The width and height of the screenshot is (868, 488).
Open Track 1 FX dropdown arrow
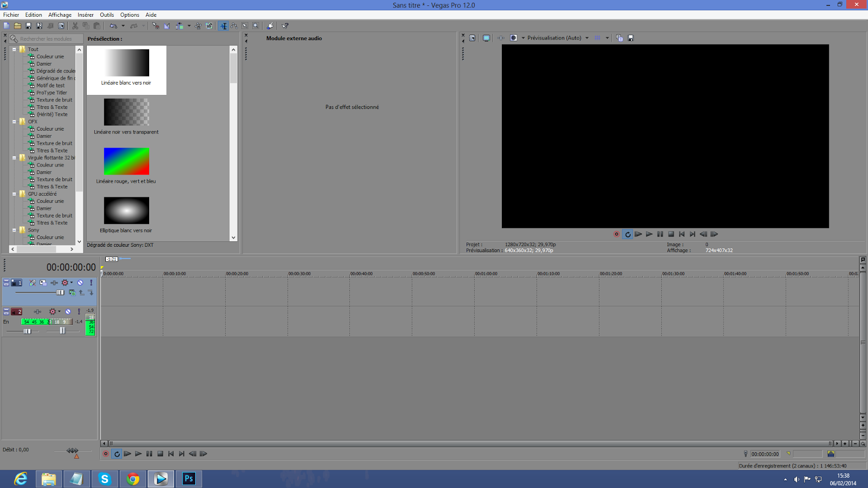(x=71, y=282)
